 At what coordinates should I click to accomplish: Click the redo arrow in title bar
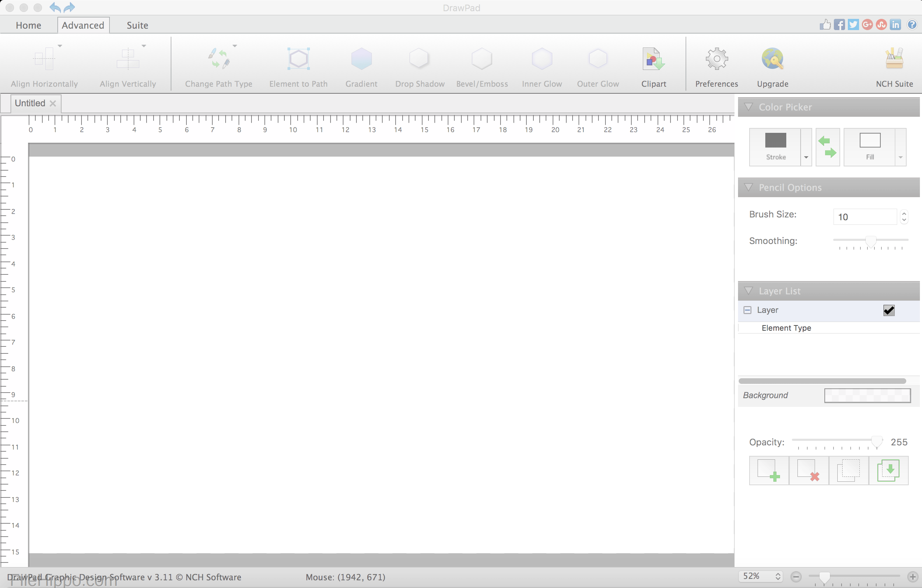click(x=69, y=7)
